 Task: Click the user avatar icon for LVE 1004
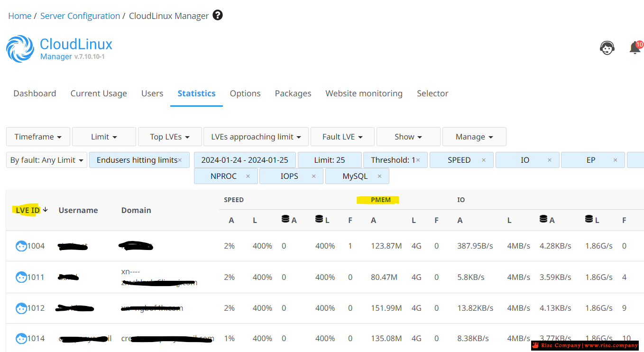pos(21,246)
